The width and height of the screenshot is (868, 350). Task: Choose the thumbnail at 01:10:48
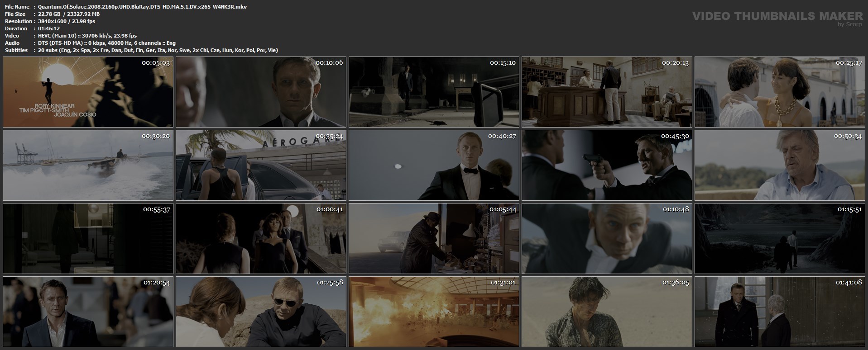tap(607, 238)
